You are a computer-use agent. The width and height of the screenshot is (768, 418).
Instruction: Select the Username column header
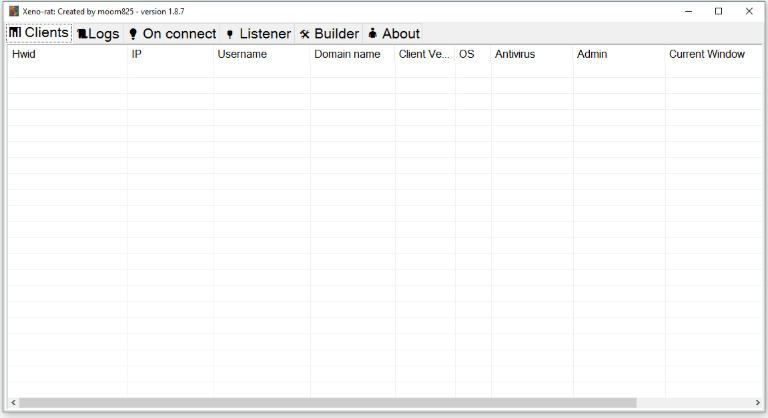coord(261,54)
